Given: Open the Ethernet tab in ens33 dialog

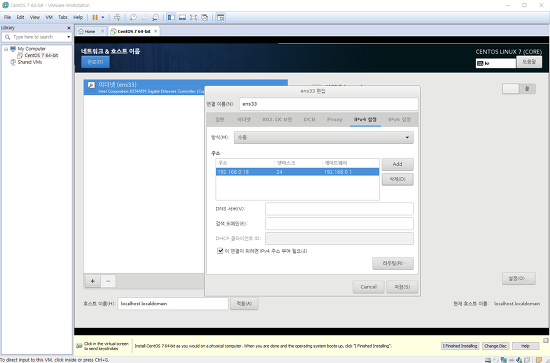Looking at the screenshot, I should tap(244, 120).
